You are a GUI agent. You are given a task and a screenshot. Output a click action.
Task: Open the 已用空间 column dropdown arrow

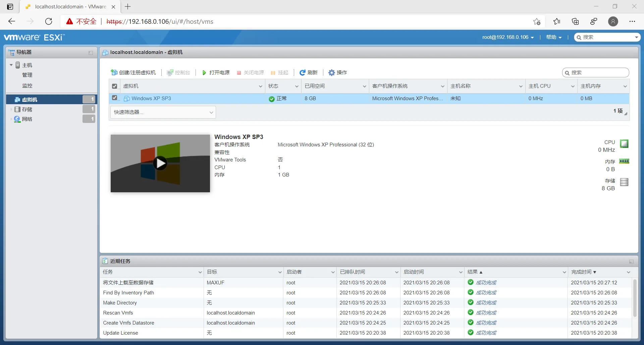click(365, 86)
